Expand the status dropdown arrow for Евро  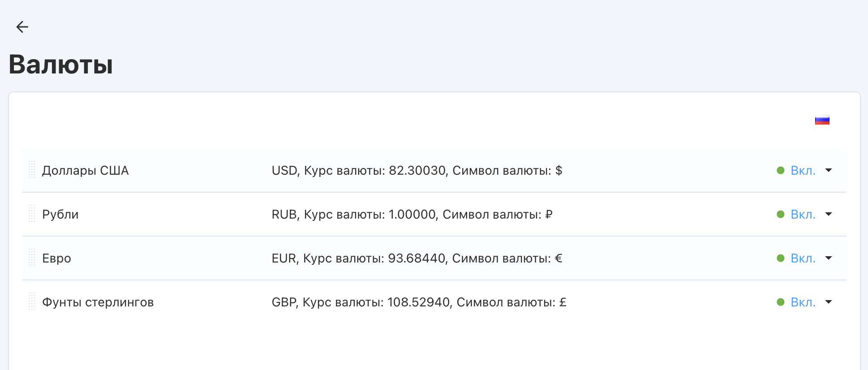click(x=829, y=258)
